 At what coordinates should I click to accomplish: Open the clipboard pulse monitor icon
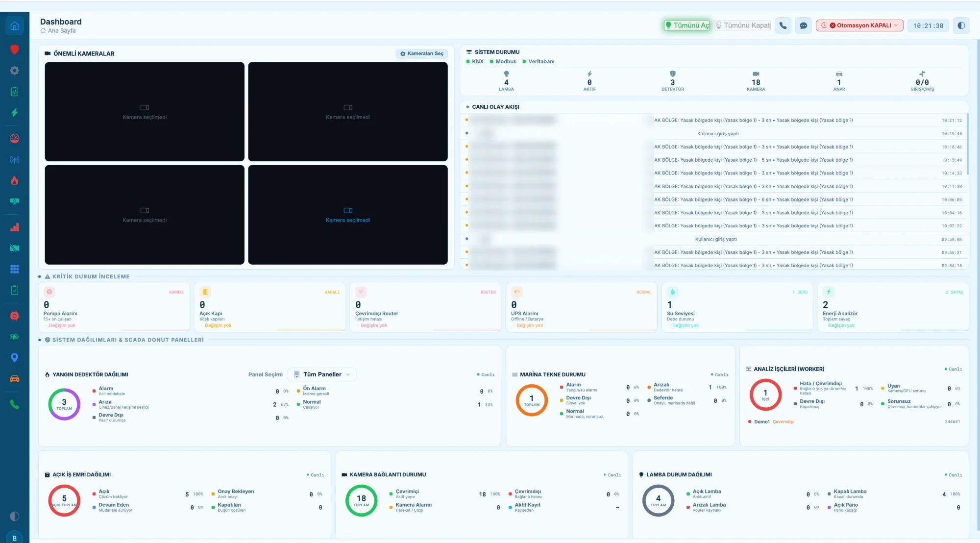pyautogui.click(x=15, y=92)
